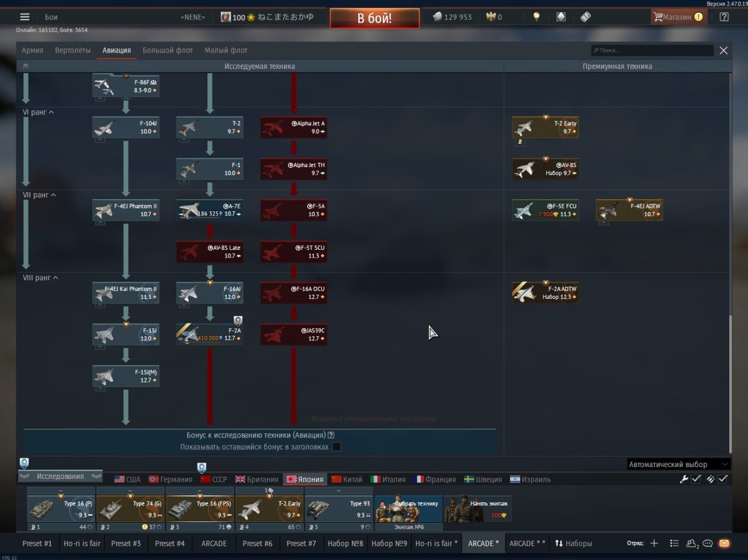The width and height of the screenshot is (748, 560).
Task: Click the lightbulb hints icon
Action: coord(536,17)
